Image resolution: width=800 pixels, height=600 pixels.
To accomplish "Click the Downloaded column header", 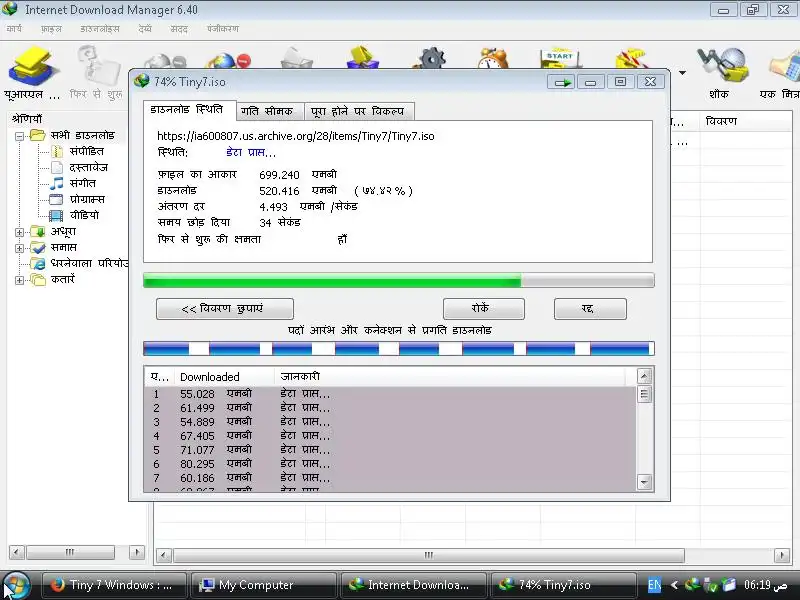I will pos(224,377).
